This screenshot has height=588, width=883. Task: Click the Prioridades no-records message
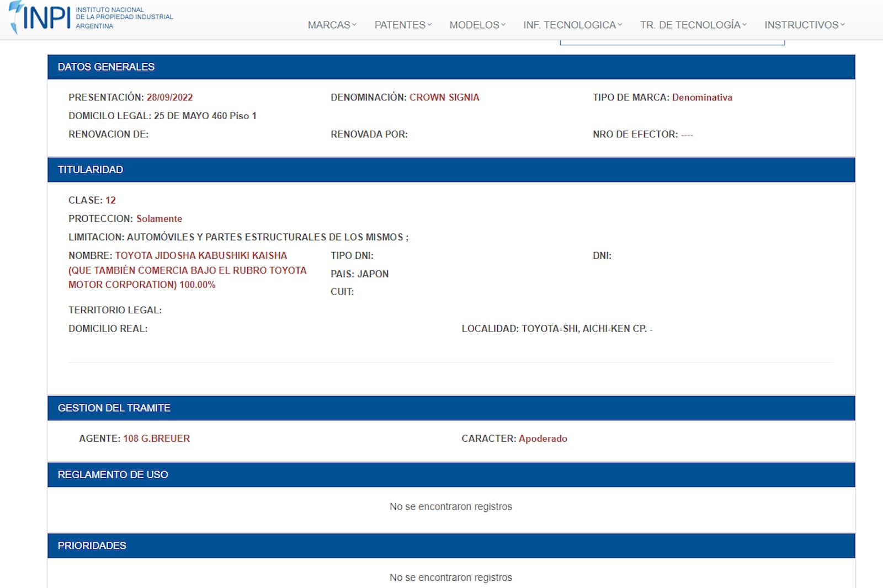pos(451,578)
